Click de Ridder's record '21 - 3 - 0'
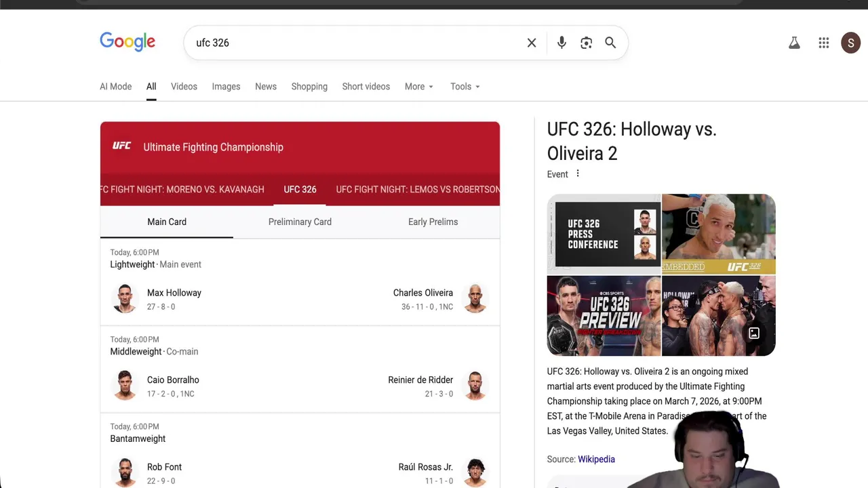The height and width of the screenshot is (488, 868). tap(439, 394)
